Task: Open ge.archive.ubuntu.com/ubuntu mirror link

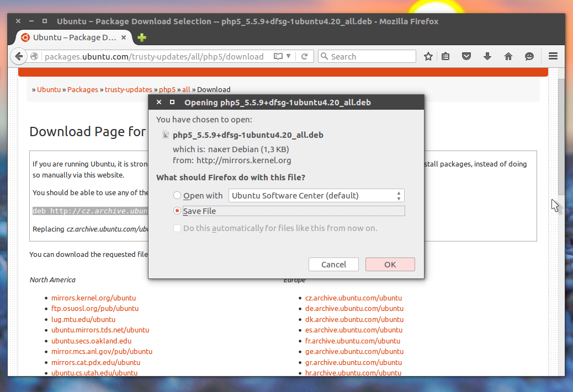Action: 354,352
